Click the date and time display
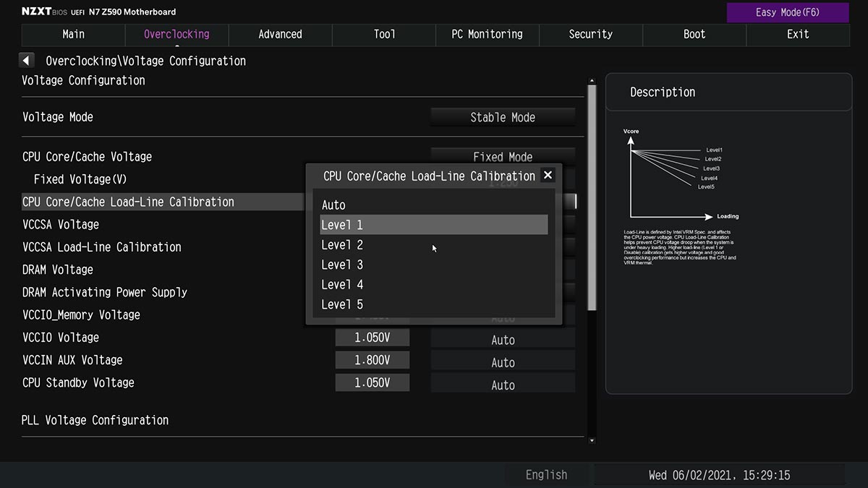868x488 pixels. pos(719,475)
